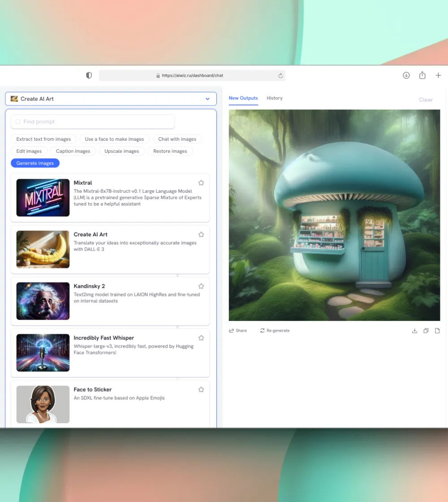
Task: Star the Kandinsky 2 model
Action: [x=201, y=286]
